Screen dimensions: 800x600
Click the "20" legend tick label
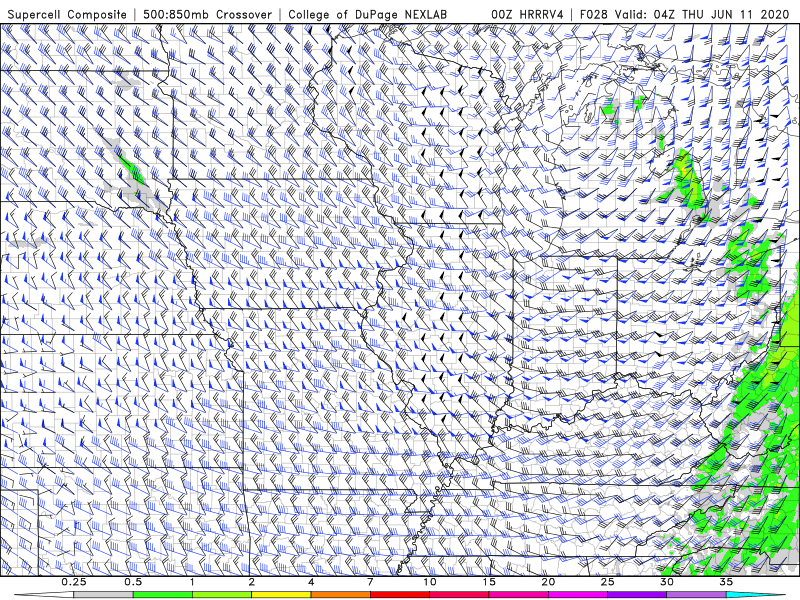click(548, 582)
